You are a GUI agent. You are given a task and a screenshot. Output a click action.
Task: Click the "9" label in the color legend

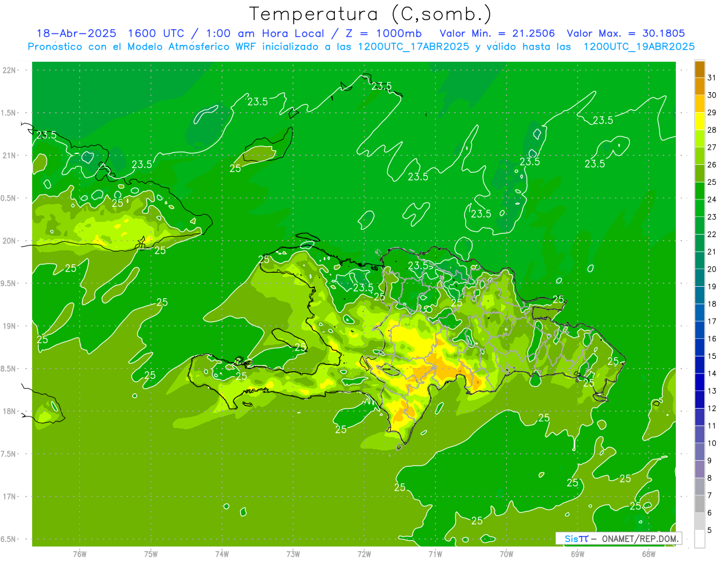709,461
